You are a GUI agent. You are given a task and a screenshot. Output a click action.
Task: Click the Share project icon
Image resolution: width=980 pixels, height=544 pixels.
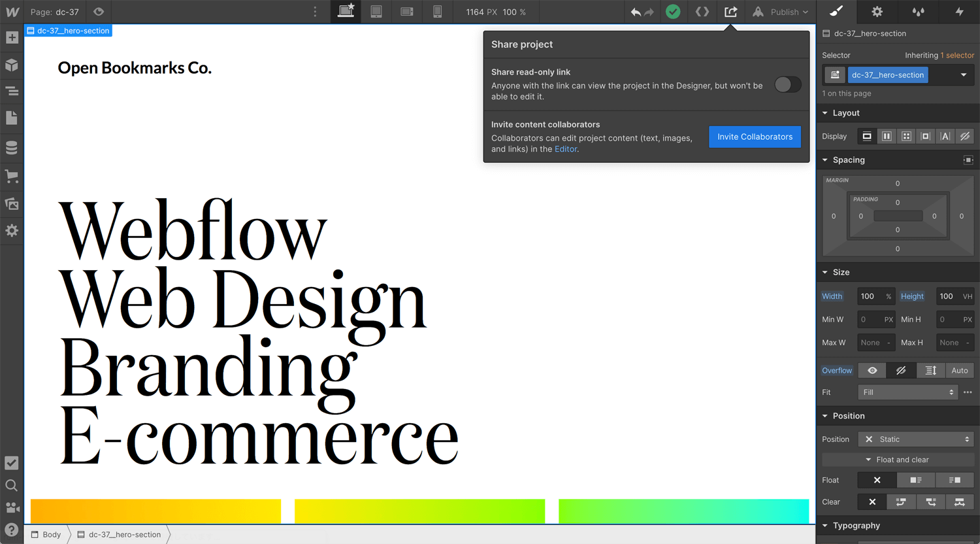tap(731, 12)
